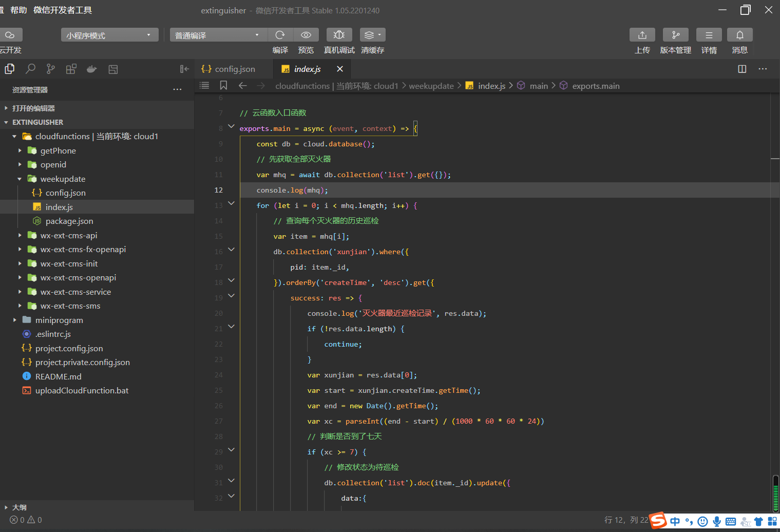Viewport: 780px width, 532px height.
Task: Fold the code block at line 29
Action: pyautogui.click(x=231, y=450)
